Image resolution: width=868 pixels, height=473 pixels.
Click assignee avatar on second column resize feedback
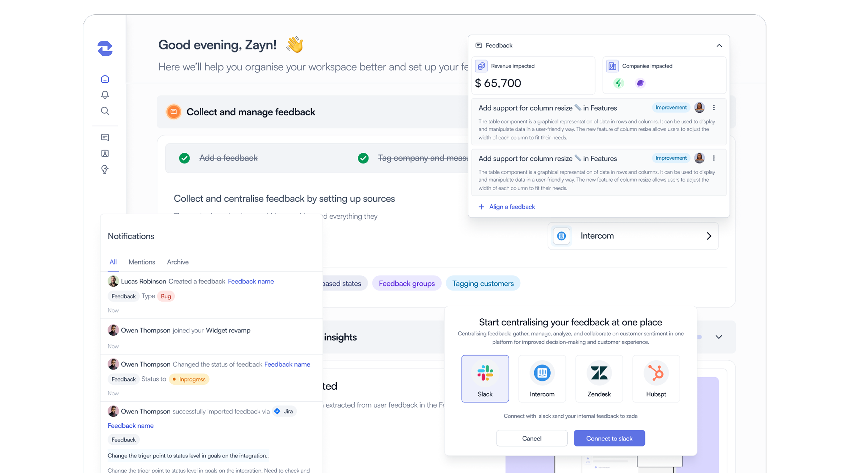[x=699, y=158]
